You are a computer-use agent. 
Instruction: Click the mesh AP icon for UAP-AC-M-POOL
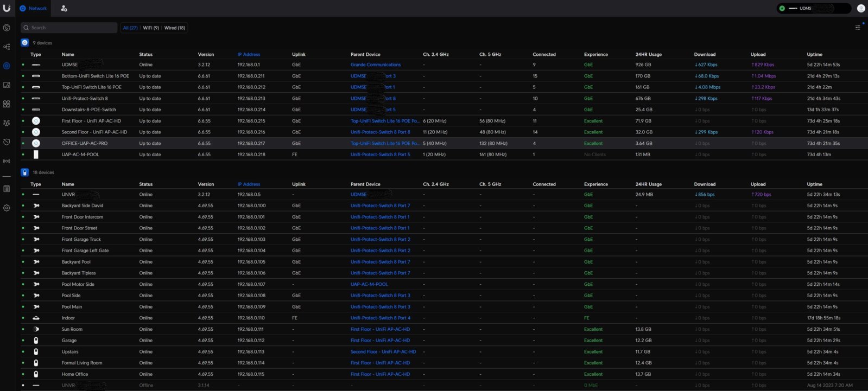pyautogui.click(x=36, y=155)
